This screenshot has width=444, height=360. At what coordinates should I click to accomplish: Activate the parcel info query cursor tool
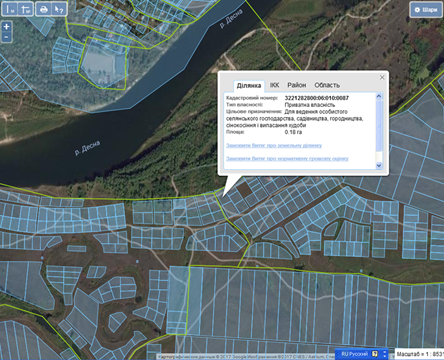[x=59, y=9]
